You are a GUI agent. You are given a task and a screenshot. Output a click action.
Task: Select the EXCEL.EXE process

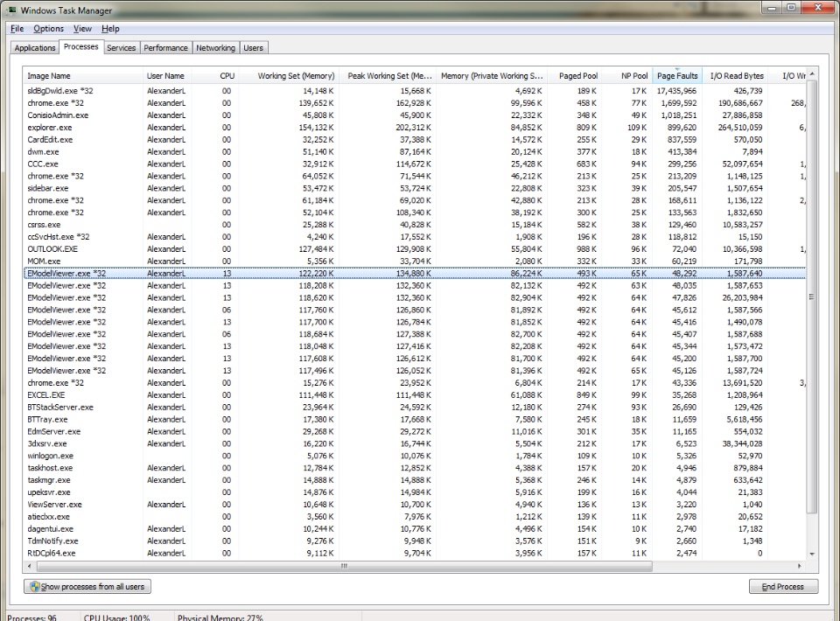(x=415, y=395)
